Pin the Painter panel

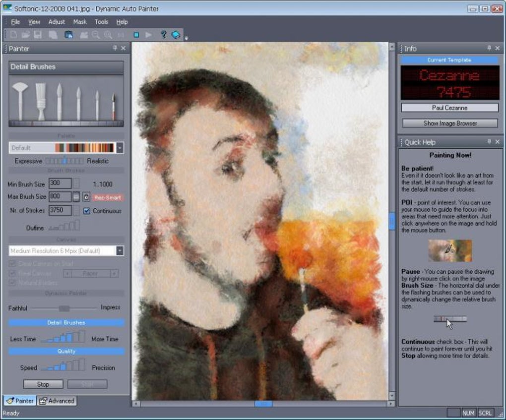click(x=115, y=48)
